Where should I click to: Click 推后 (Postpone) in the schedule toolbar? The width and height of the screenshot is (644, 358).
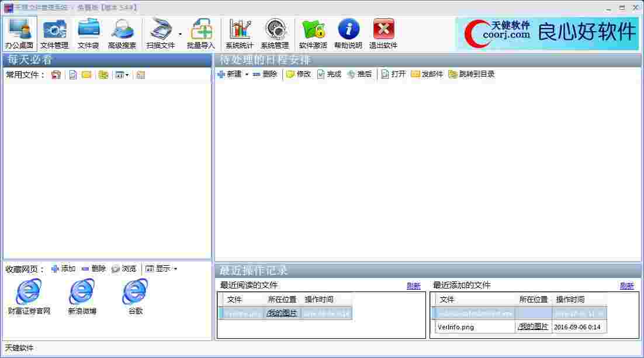coord(360,74)
